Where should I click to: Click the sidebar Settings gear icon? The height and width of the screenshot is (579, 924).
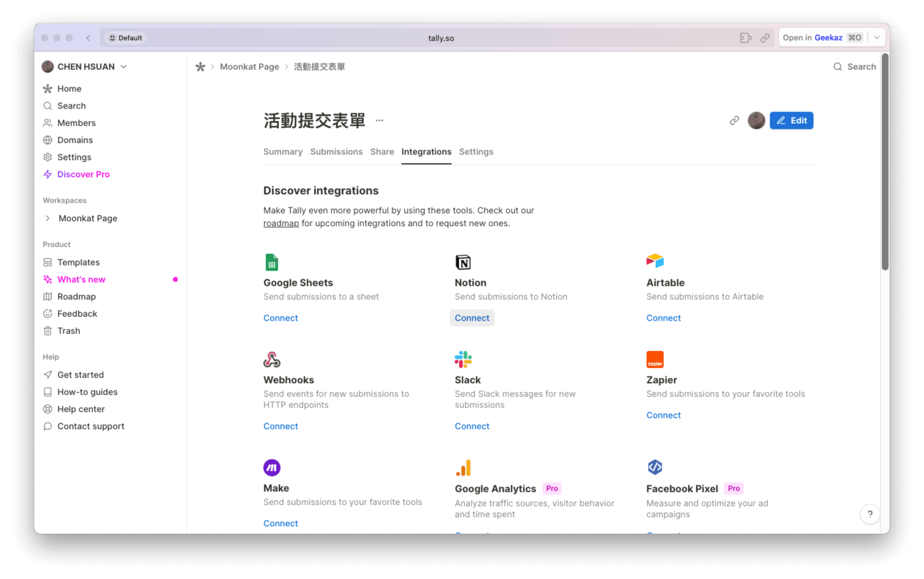click(47, 157)
